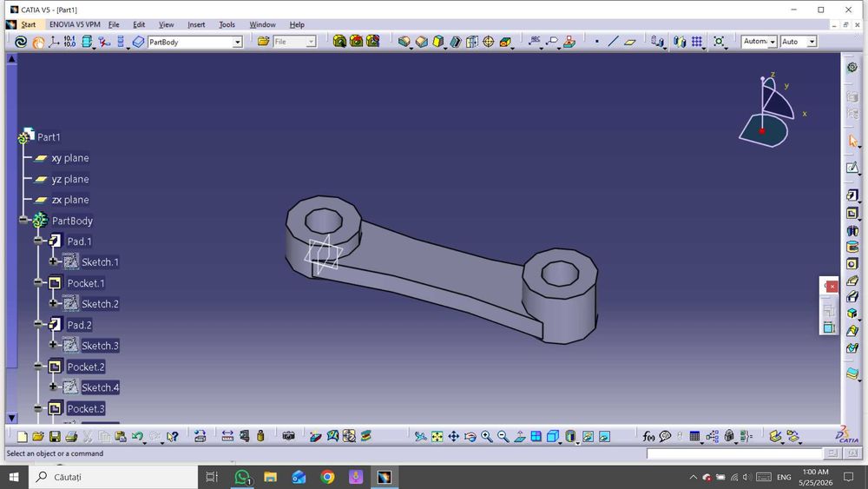Select the Groove tool in right toolbar
Viewport: 868px width, 489px height.
pyautogui.click(x=852, y=247)
